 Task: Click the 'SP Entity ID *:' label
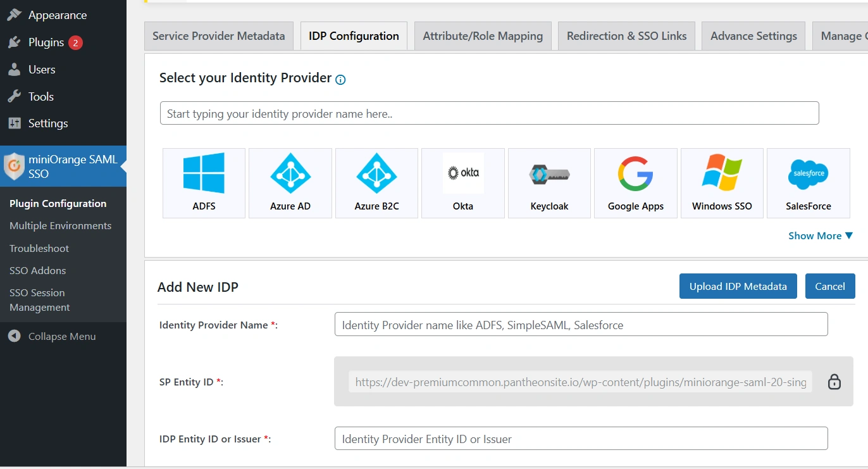[191, 382]
